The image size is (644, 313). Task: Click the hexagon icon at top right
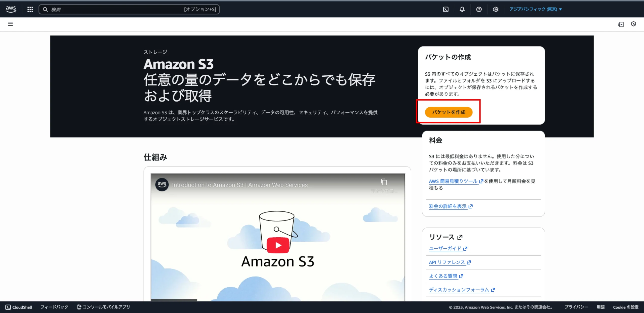pyautogui.click(x=633, y=24)
